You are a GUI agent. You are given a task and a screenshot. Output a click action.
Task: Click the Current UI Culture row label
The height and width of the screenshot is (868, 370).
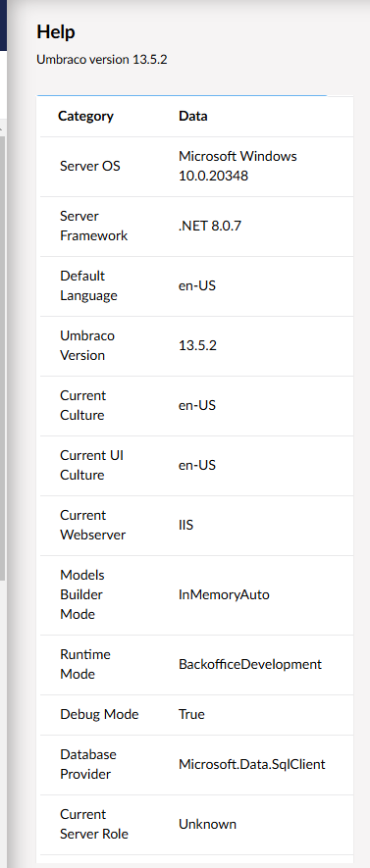coord(91,465)
